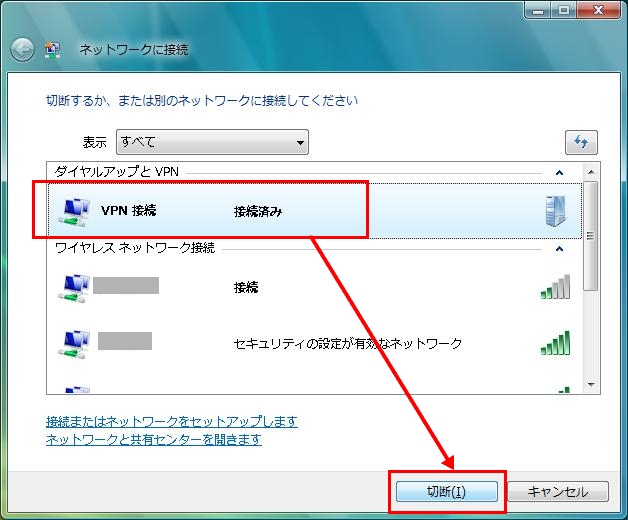Click the back arrow button

(x=22, y=50)
